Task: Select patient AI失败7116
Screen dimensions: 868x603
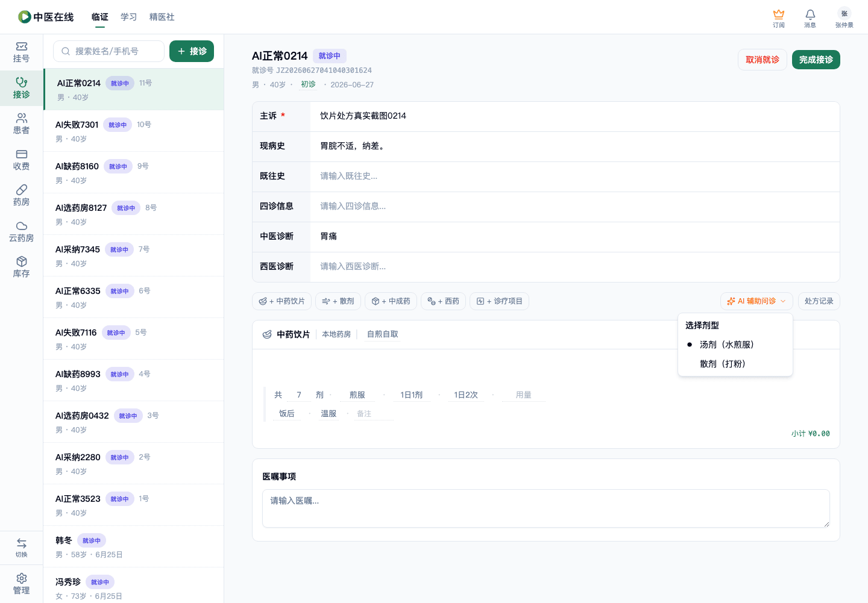Action: [134, 339]
